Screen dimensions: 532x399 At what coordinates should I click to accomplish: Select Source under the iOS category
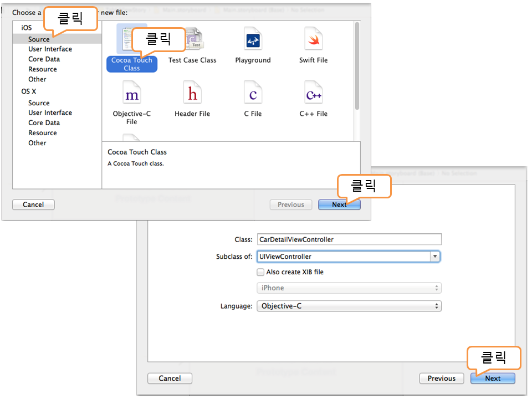39,39
